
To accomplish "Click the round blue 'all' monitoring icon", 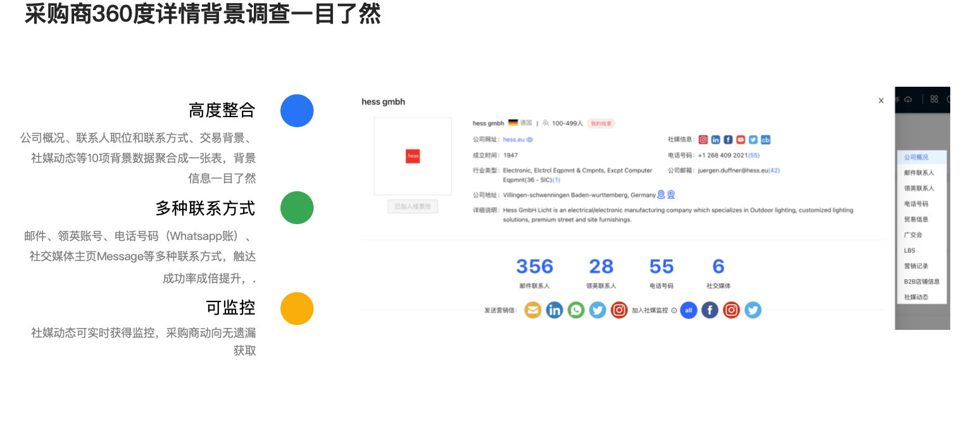I will 688,310.
